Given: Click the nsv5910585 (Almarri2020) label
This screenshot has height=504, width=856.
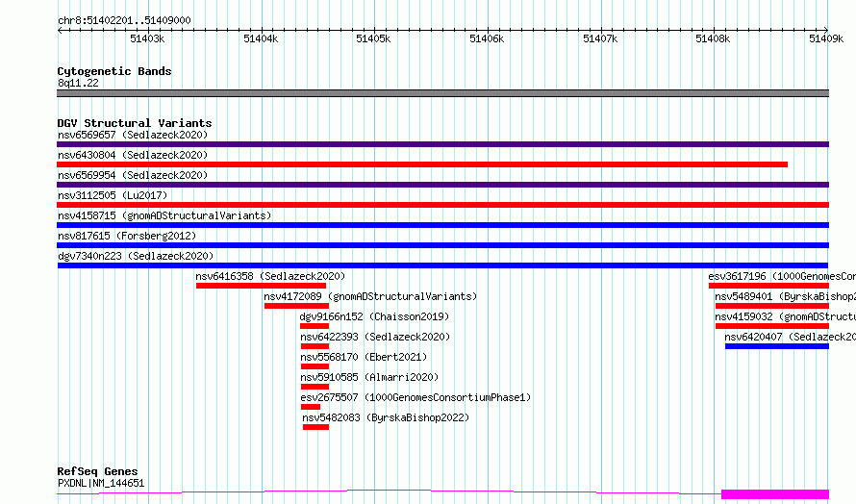Looking at the screenshot, I should tap(369, 377).
